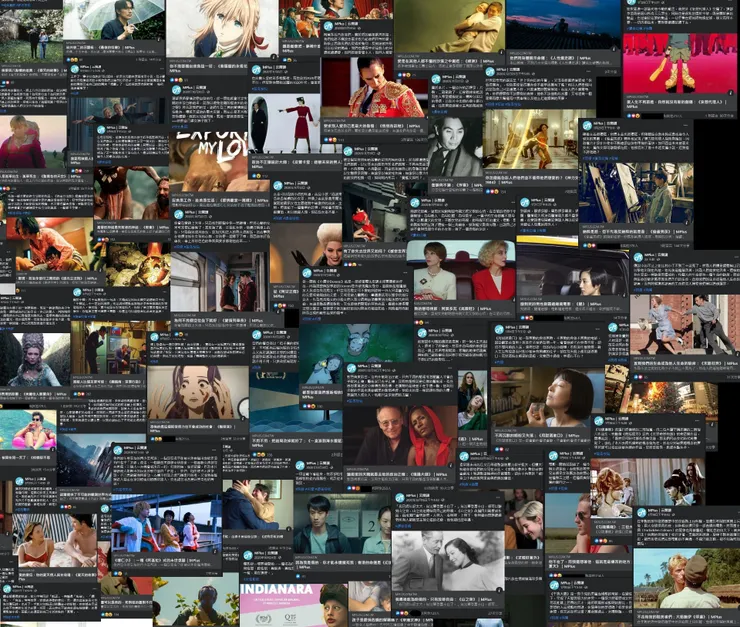Open the black-and-white older couple photo

click(x=447, y=560)
